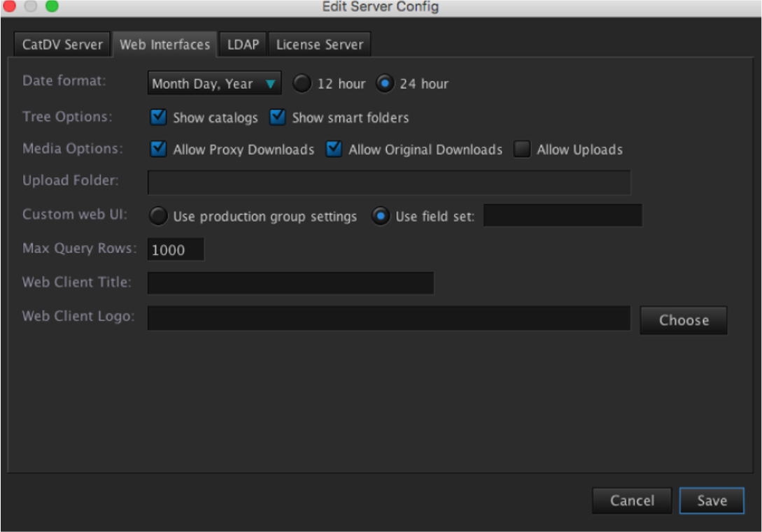
Task: Click the Upload Folder text field
Action: pyautogui.click(x=388, y=182)
